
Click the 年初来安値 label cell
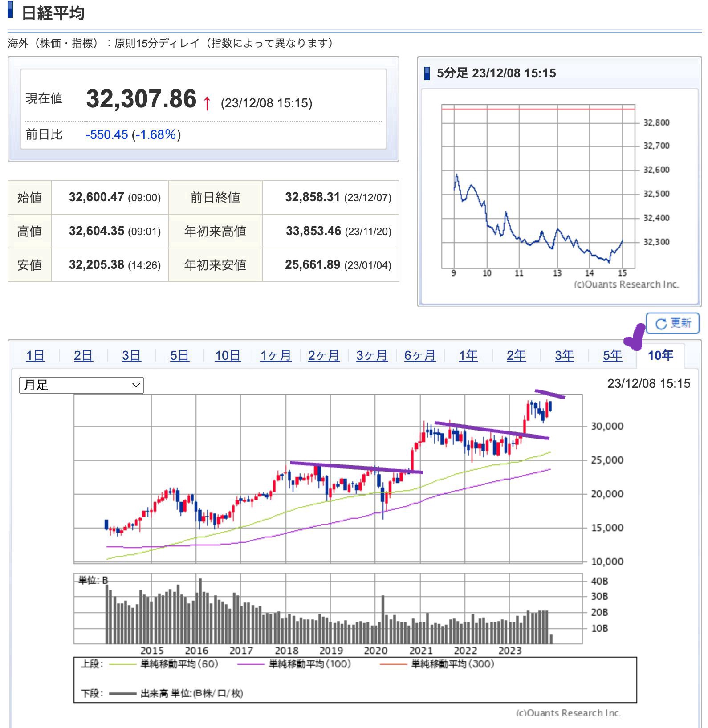[x=216, y=265]
